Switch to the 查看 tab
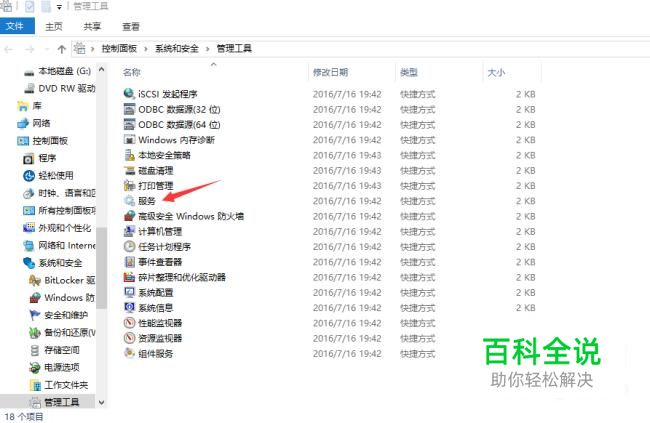Image resolution: width=650 pixels, height=423 pixels. [131, 27]
